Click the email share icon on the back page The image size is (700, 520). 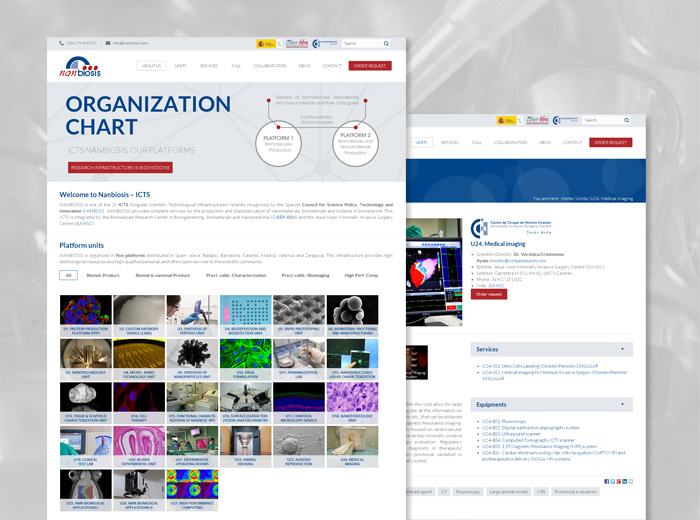[x=630, y=481]
